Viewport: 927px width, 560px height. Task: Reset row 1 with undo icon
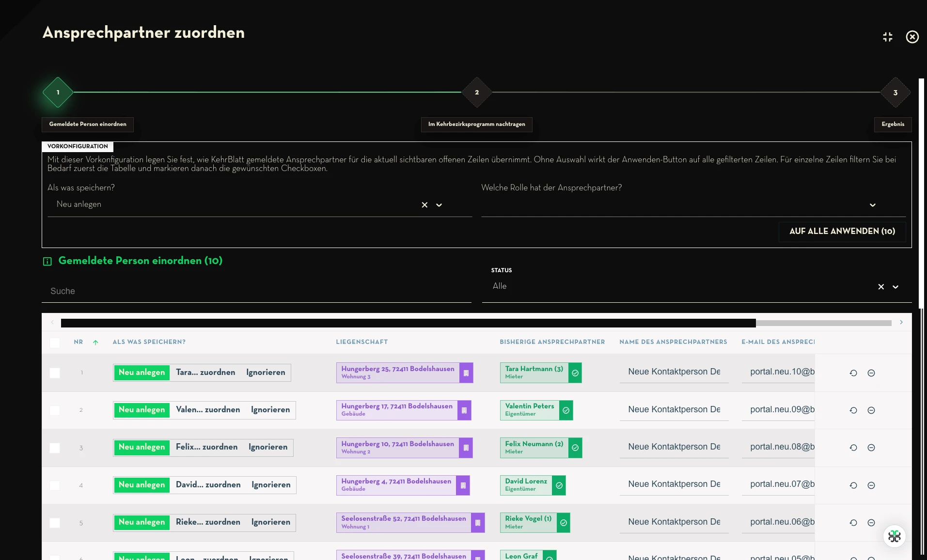point(853,373)
